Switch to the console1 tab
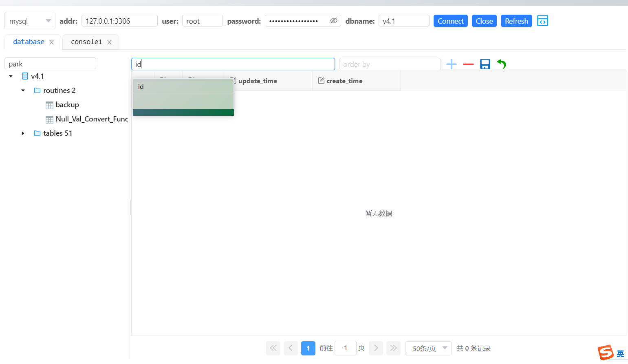 86,42
